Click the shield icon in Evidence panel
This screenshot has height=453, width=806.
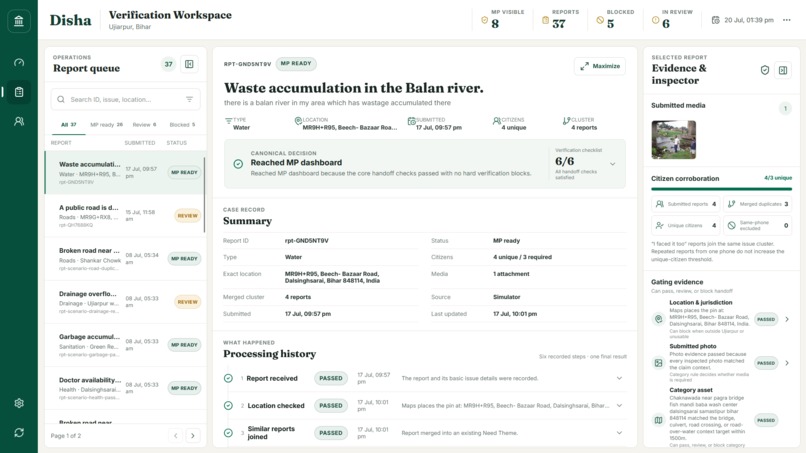765,70
